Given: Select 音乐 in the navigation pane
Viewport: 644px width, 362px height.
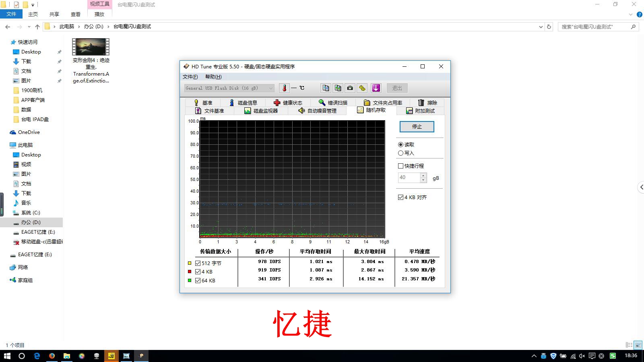Looking at the screenshot, I should tap(26, 203).
